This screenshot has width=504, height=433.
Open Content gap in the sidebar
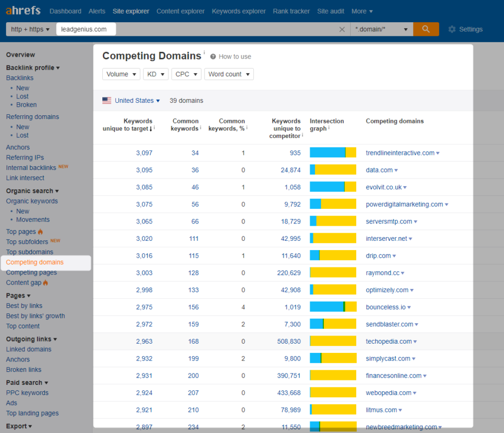(24, 283)
